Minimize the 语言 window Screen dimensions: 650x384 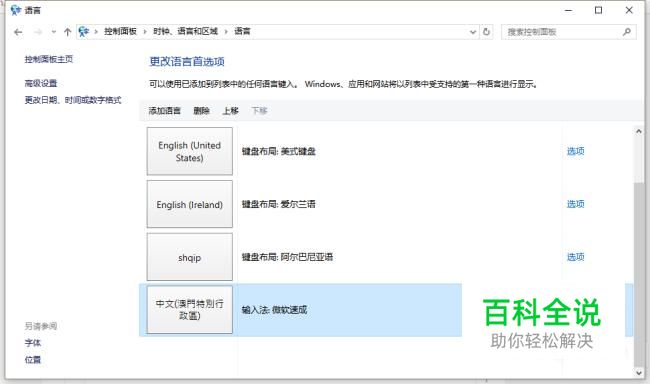568,10
